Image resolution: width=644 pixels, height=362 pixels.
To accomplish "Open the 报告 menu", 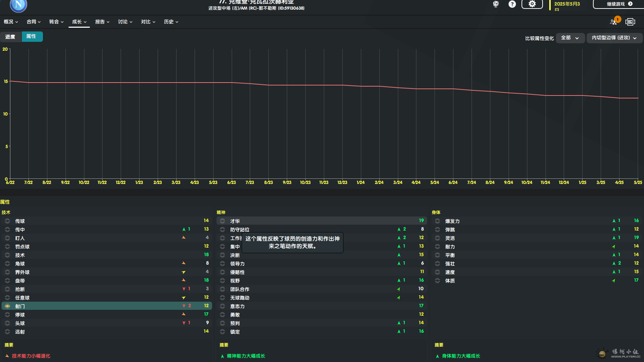I will pyautogui.click(x=102, y=22).
